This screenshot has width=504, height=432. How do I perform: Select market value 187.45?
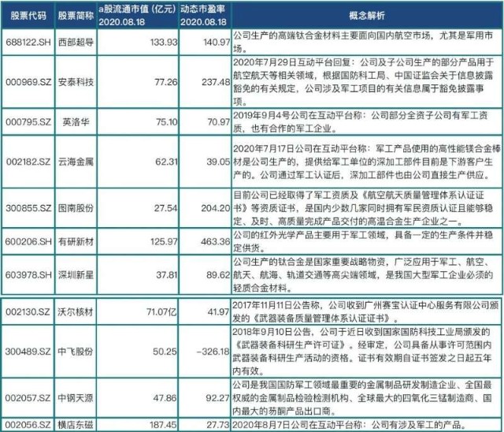coord(163,425)
